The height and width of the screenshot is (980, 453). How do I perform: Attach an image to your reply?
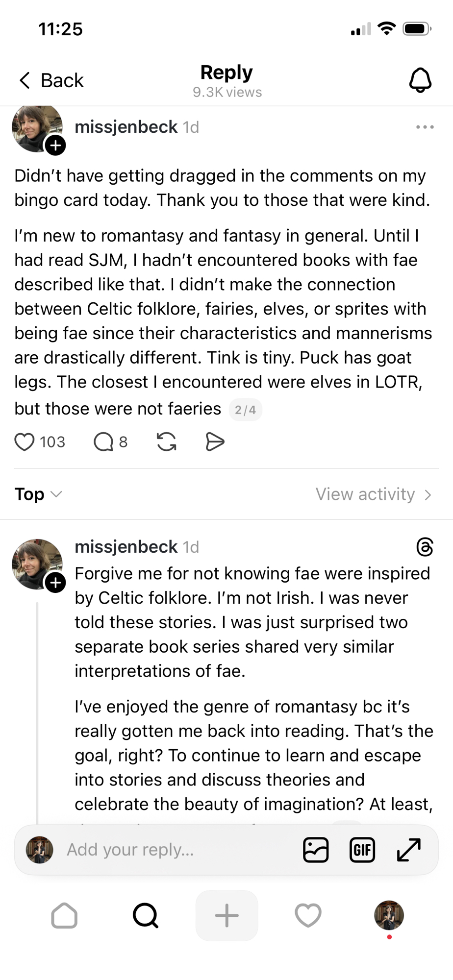pos(316,850)
